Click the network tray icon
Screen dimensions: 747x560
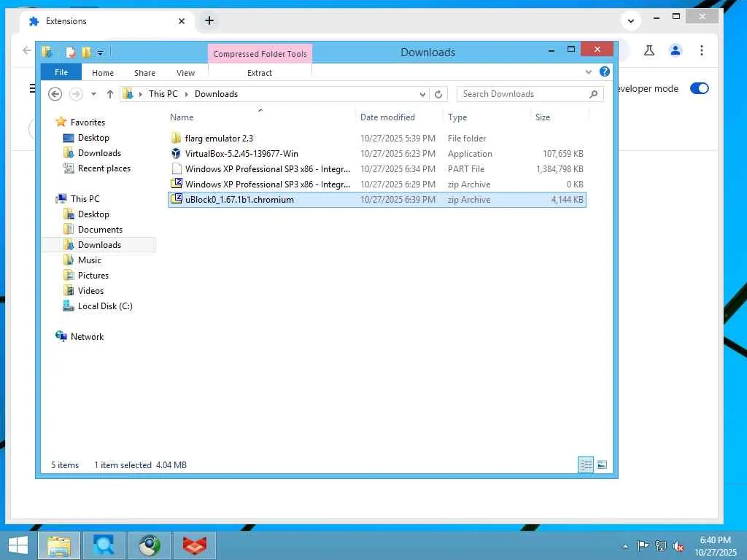point(661,546)
